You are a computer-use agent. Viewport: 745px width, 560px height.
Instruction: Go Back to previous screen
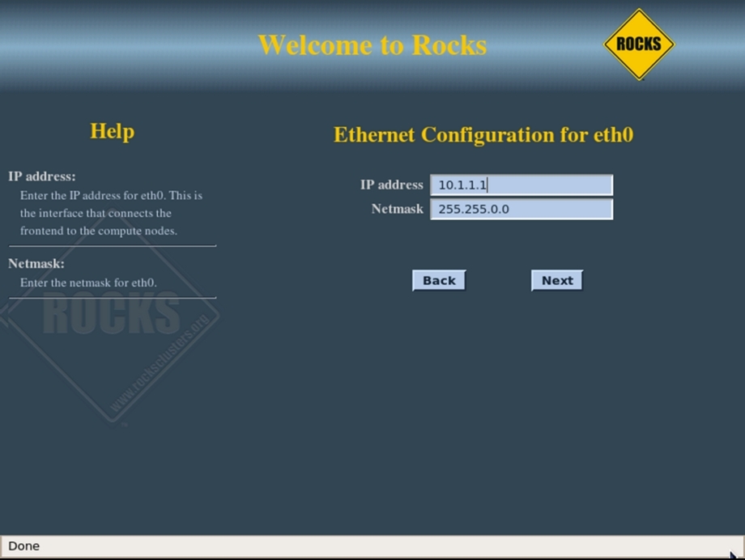[x=439, y=280]
